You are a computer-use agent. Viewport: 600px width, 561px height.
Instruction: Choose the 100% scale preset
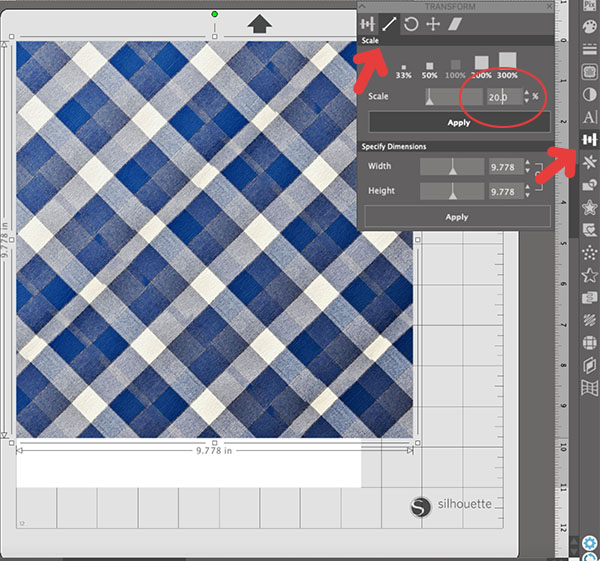pyautogui.click(x=455, y=69)
